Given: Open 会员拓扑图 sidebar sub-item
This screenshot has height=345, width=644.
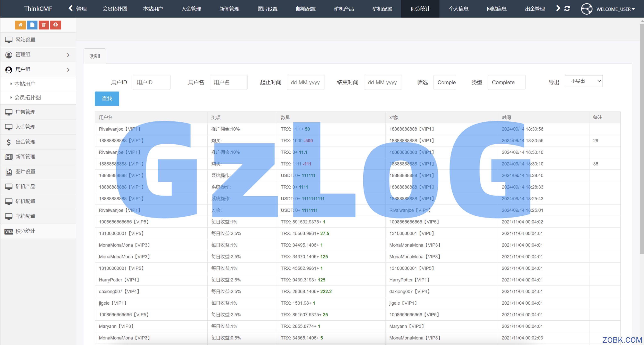Looking at the screenshot, I should [27, 97].
